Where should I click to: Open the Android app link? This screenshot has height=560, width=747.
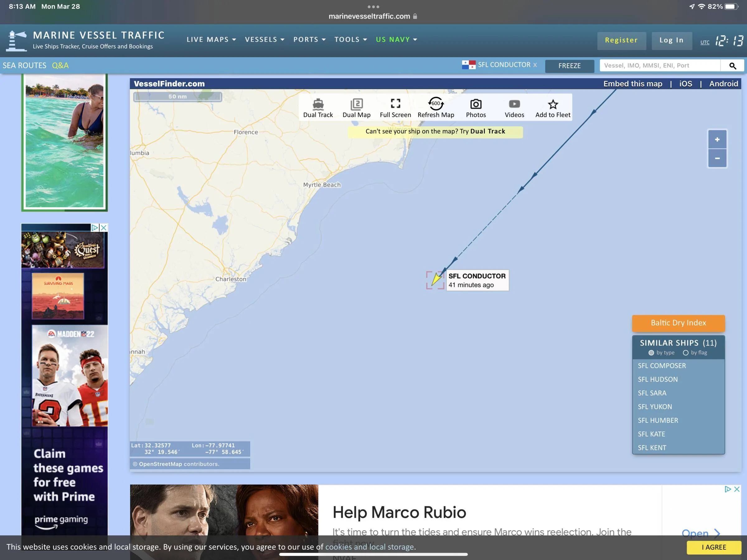click(723, 84)
